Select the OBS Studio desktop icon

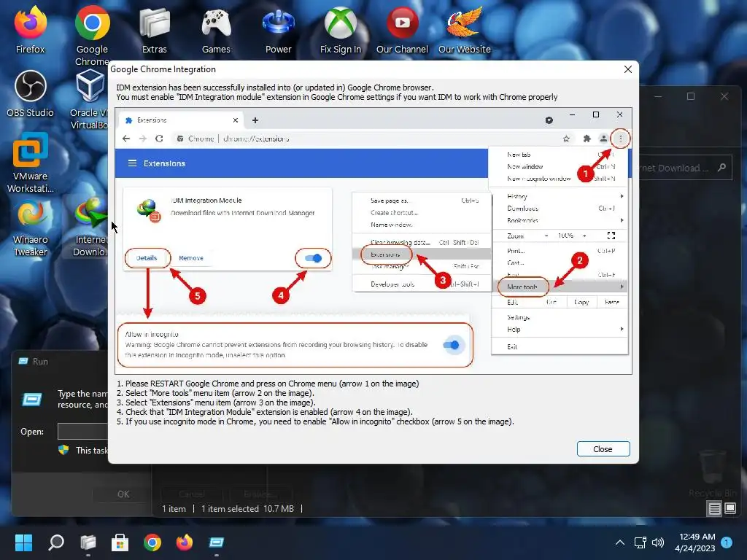tap(30, 93)
